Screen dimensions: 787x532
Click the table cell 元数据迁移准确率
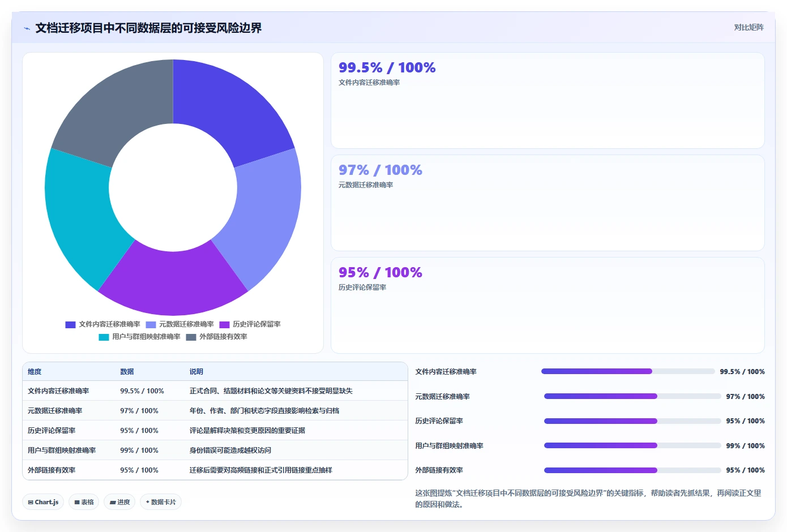point(55,411)
